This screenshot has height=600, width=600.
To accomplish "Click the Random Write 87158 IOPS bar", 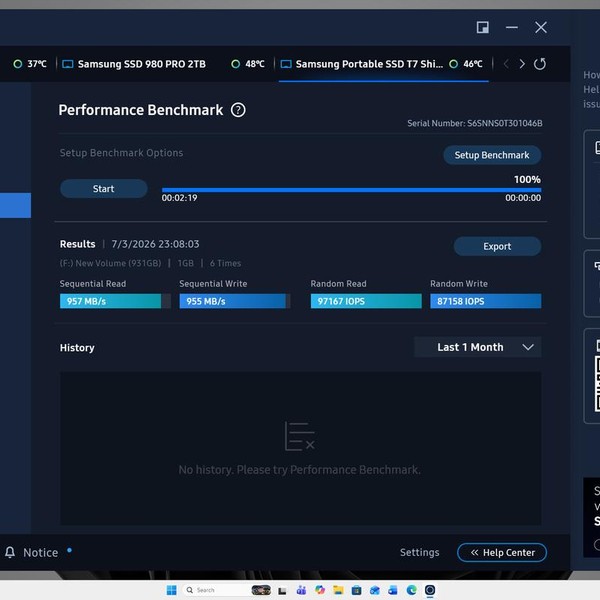I will [486, 301].
